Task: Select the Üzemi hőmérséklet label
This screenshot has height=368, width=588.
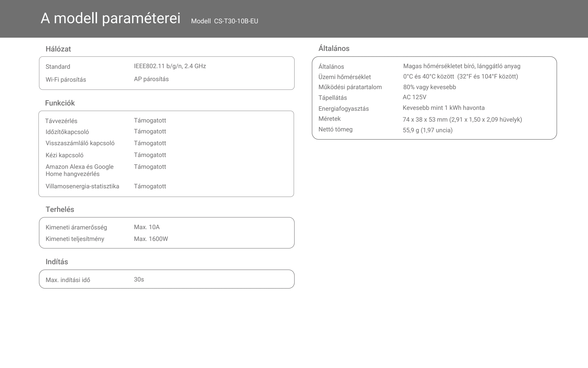Action: 345,77
